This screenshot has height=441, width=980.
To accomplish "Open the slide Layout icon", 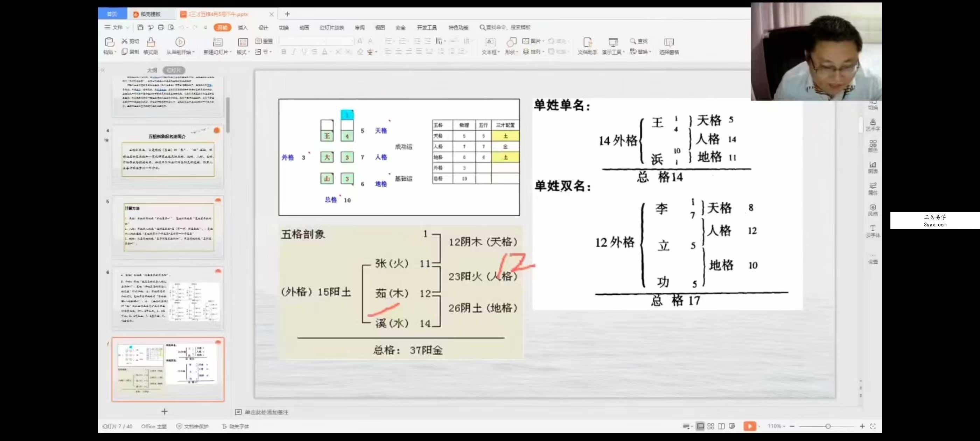I will coord(243,42).
